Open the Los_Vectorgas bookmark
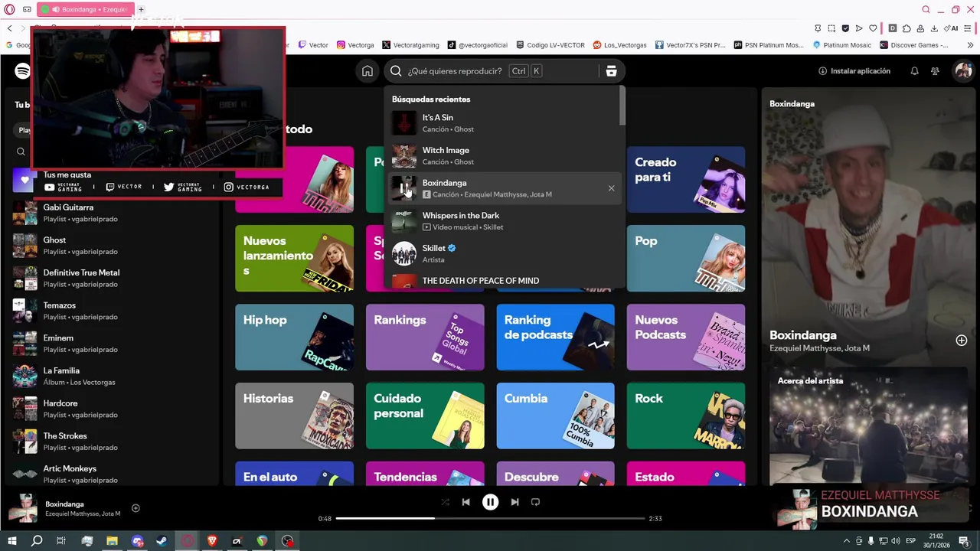 coord(619,45)
